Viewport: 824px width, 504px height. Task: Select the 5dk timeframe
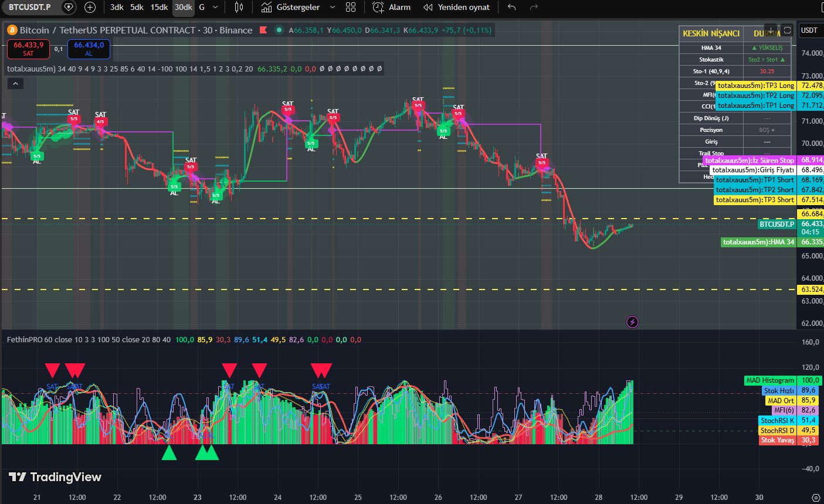click(137, 7)
